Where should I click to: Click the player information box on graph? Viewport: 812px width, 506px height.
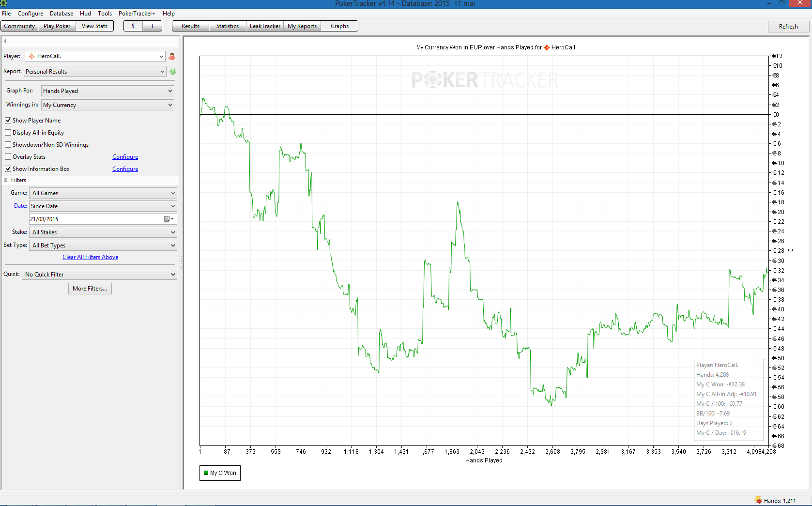(729, 399)
